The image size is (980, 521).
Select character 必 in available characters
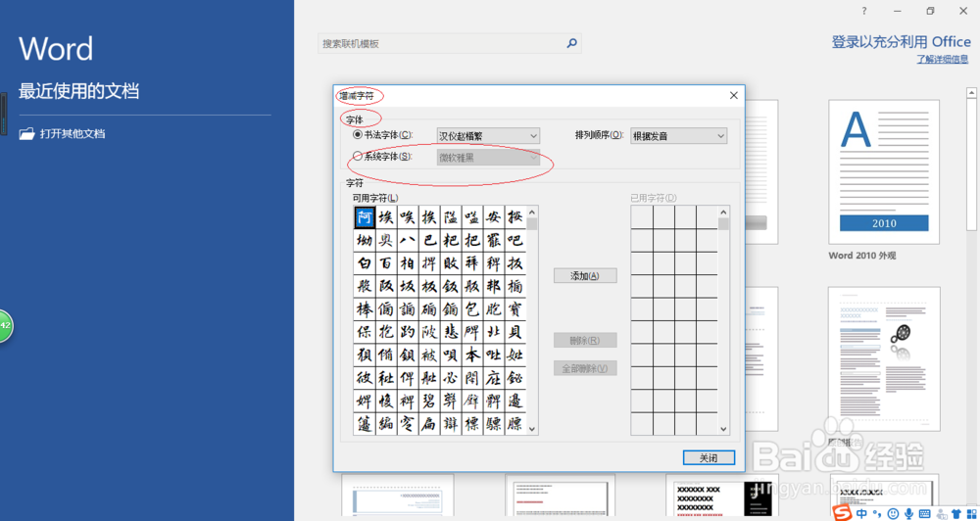click(x=451, y=378)
